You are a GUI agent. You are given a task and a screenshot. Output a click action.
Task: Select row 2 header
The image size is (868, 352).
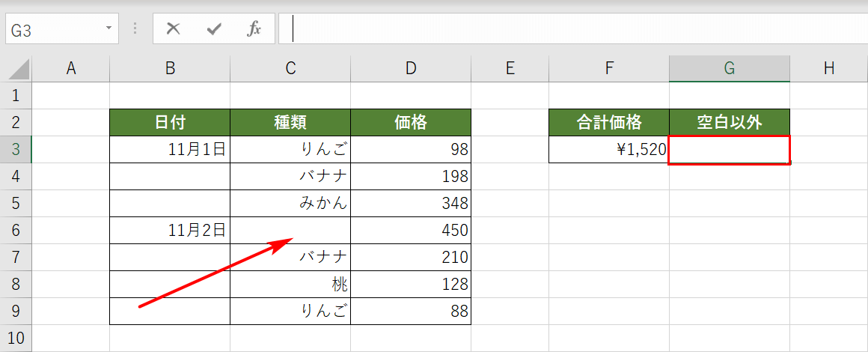pos(16,123)
